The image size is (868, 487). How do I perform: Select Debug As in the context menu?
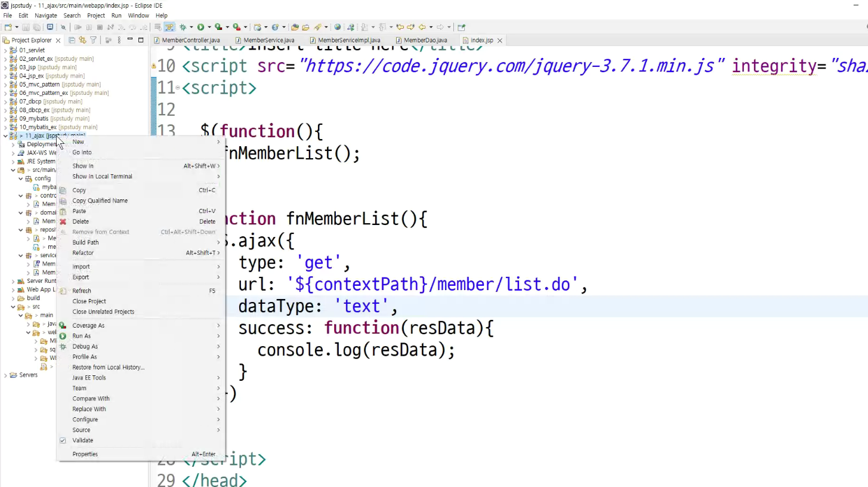click(x=141, y=346)
